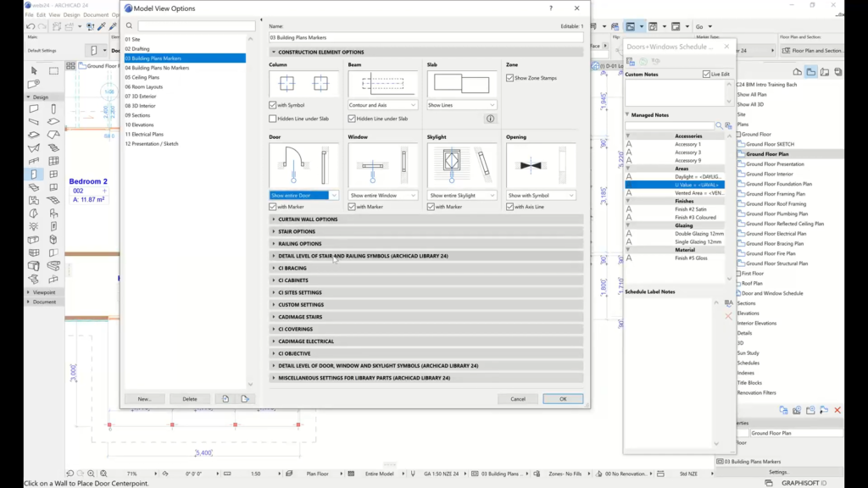Select 04 Building Plans No Markers option
Image resolution: width=868 pixels, height=488 pixels.
(185, 68)
